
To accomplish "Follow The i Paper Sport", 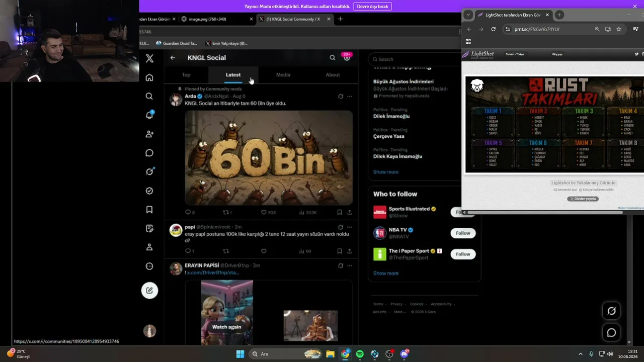I will pos(463,254).
